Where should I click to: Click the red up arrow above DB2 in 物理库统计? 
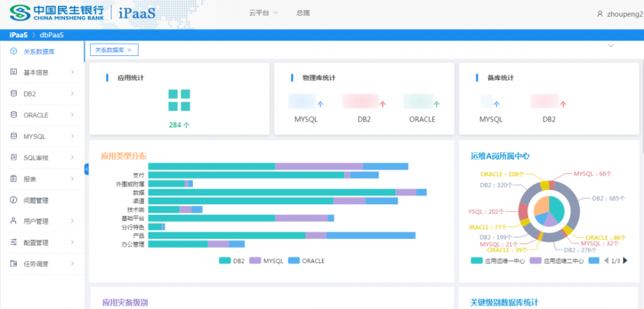(383, 104)
